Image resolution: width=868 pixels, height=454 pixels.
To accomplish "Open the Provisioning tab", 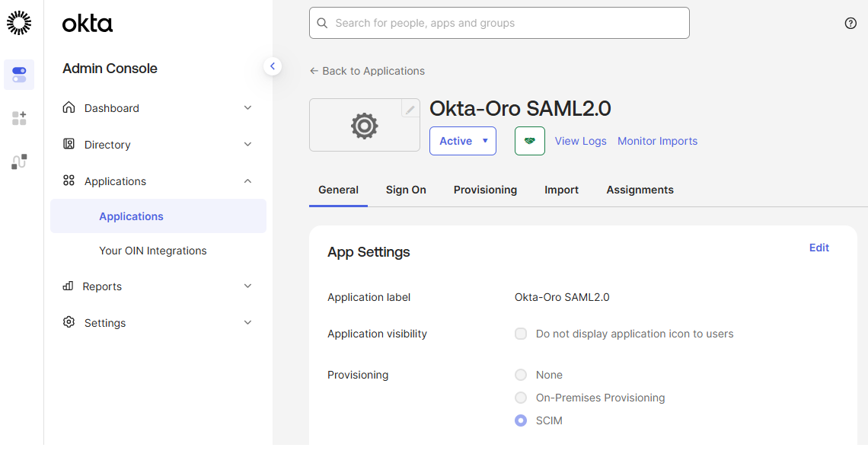I will pyautogui.click(x=485, y=190).
